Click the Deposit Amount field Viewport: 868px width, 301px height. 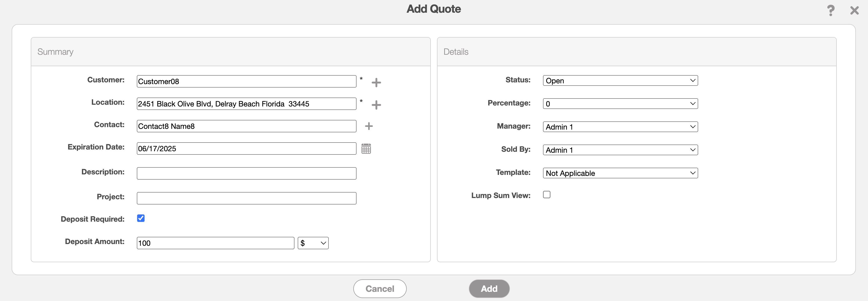(x=215, y=243)
